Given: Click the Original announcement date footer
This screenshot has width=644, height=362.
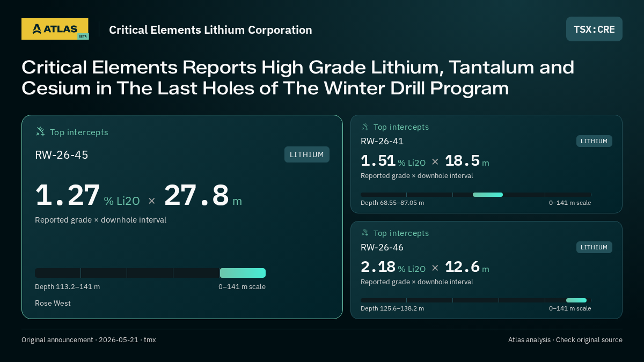Looking at the screenshot, I should point(89,340).
